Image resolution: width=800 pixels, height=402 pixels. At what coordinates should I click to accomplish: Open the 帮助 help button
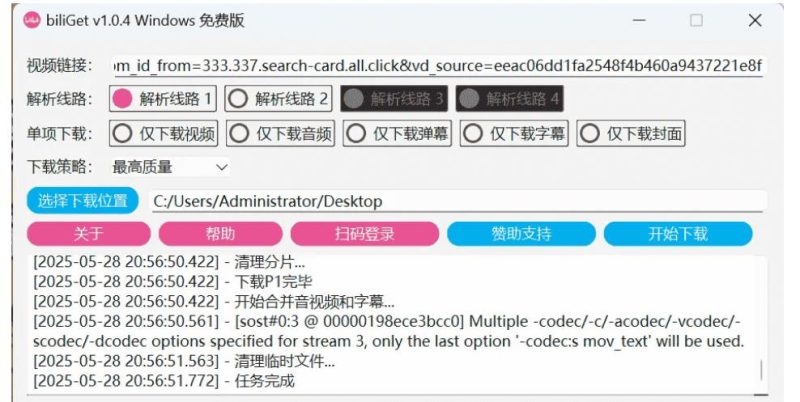coord(220,234)
